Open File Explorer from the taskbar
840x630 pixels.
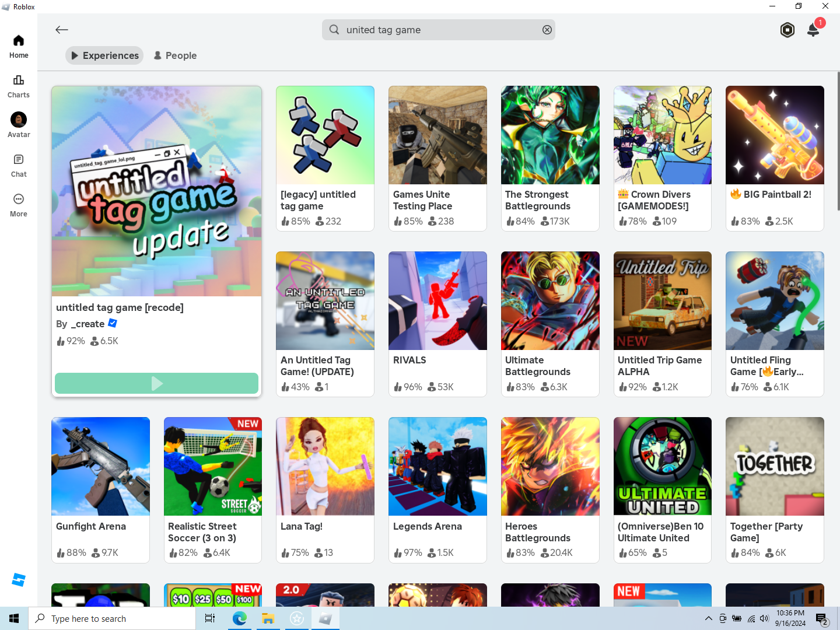(x=268, y=618)
